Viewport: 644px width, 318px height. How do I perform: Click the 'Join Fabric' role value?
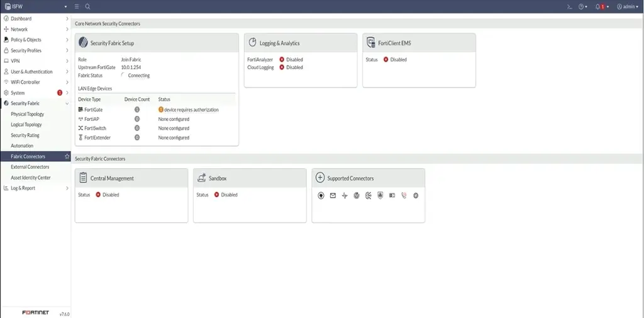point(131,60)
